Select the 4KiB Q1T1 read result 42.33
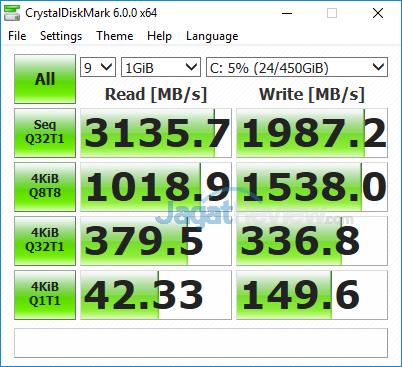 click(x=156, y=295)
